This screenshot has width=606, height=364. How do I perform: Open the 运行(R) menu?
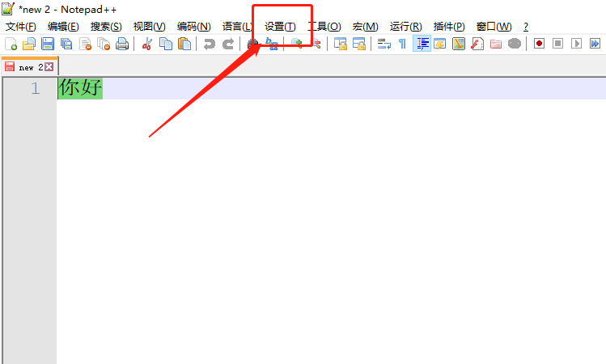tap(405, 26)
